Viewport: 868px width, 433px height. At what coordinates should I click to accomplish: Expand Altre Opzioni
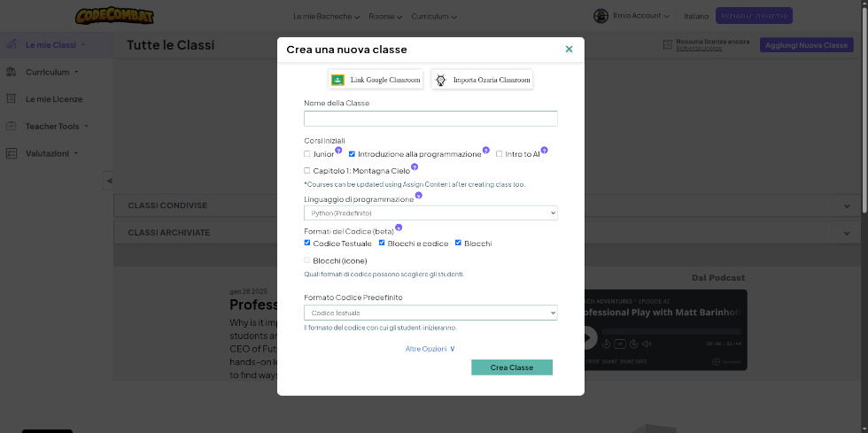[x=430, y=349]
